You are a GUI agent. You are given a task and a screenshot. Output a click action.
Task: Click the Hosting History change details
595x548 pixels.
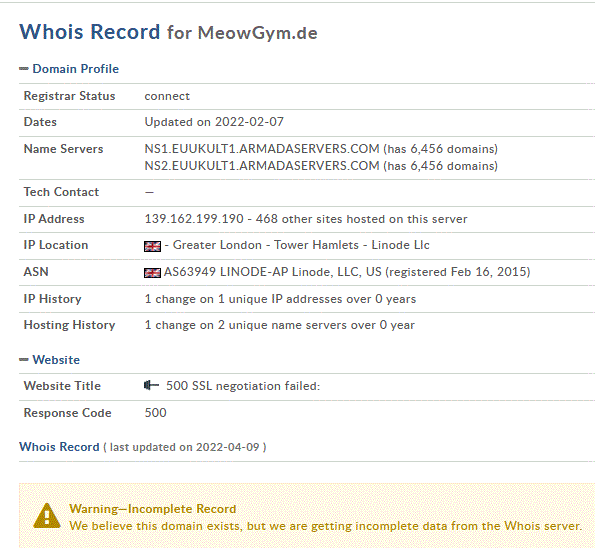(x=279, y=325)
